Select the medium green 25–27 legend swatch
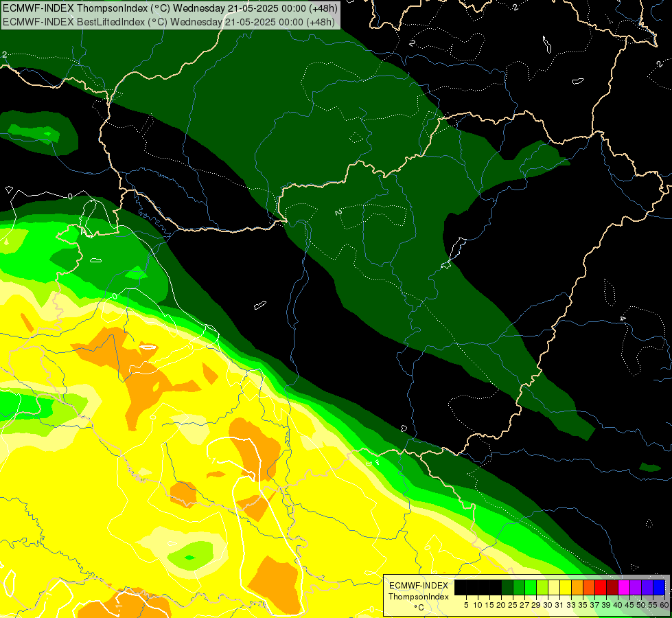Image resolution: width=672 pixels, height=618 pixels. click(x=518, y=587)
